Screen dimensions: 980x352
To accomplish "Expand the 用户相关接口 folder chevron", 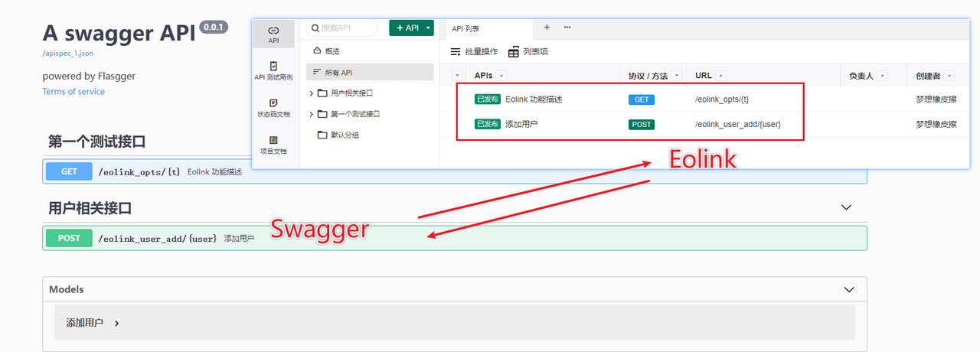I will 311,93.
